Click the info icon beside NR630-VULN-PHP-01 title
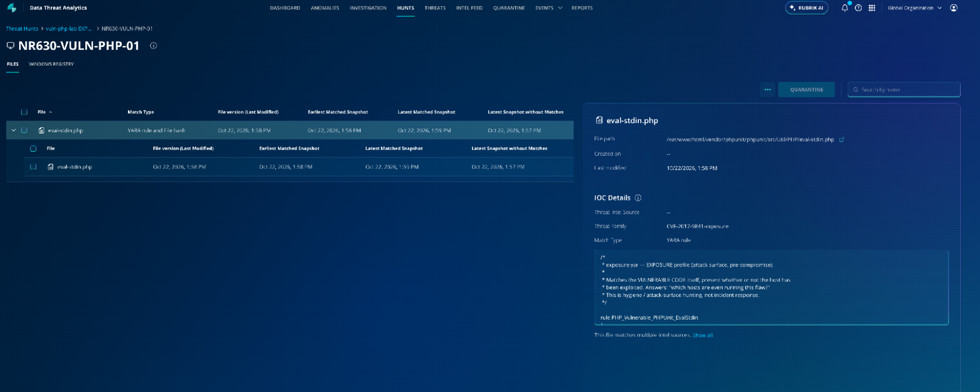980x392 pixels. pos(153,46)
